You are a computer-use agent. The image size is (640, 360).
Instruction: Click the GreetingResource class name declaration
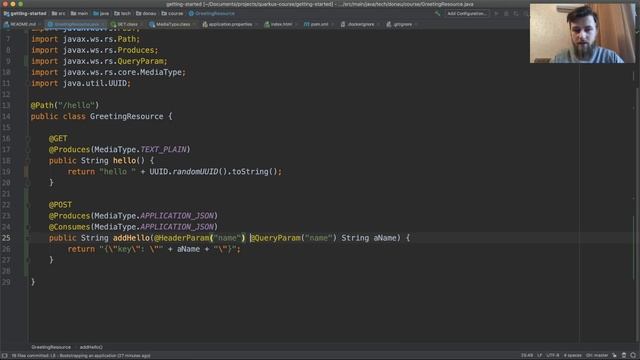click(127, 116)
